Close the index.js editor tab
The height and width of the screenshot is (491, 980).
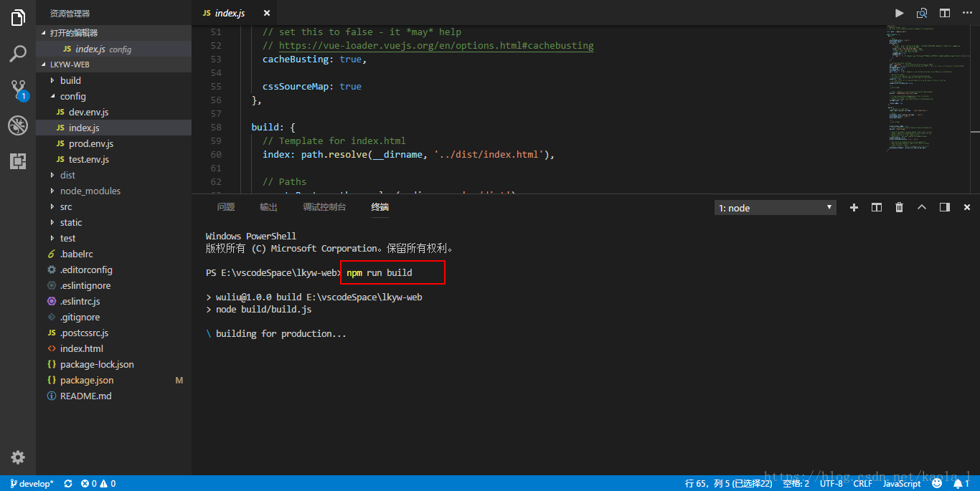(x=267, y=13)
